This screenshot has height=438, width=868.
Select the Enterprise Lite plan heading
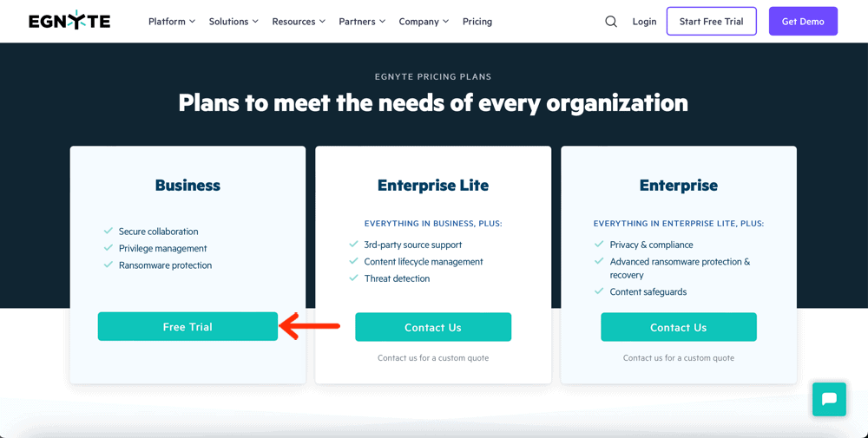[x=433, y=186]
